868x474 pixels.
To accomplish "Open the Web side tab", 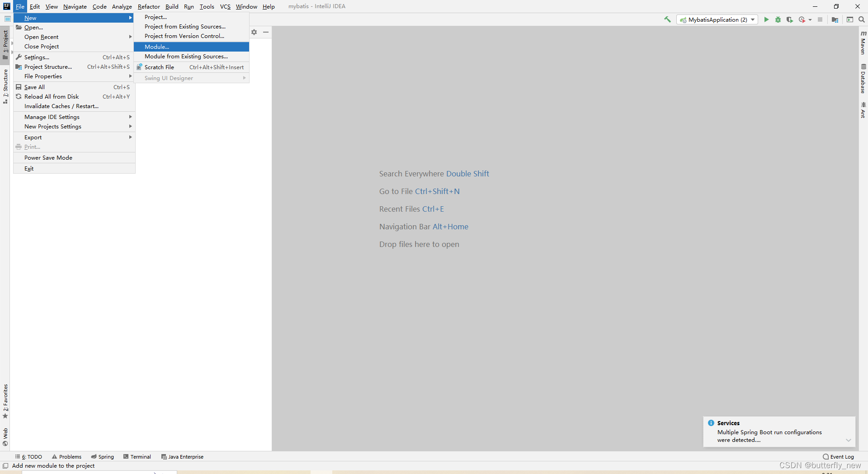I will pos(5,437).
